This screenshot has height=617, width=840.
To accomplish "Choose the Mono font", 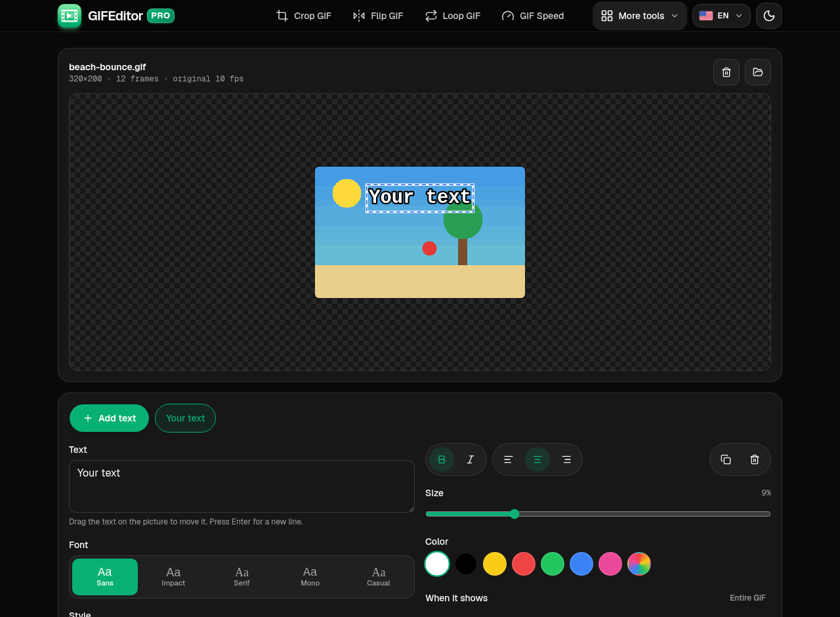I will pos(310,577).
